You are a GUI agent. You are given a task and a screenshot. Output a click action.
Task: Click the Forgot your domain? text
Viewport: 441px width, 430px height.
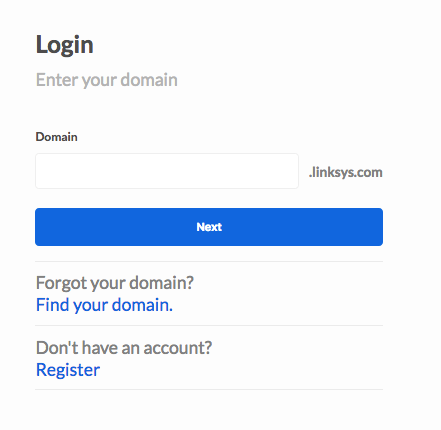(x=115, y=283)
